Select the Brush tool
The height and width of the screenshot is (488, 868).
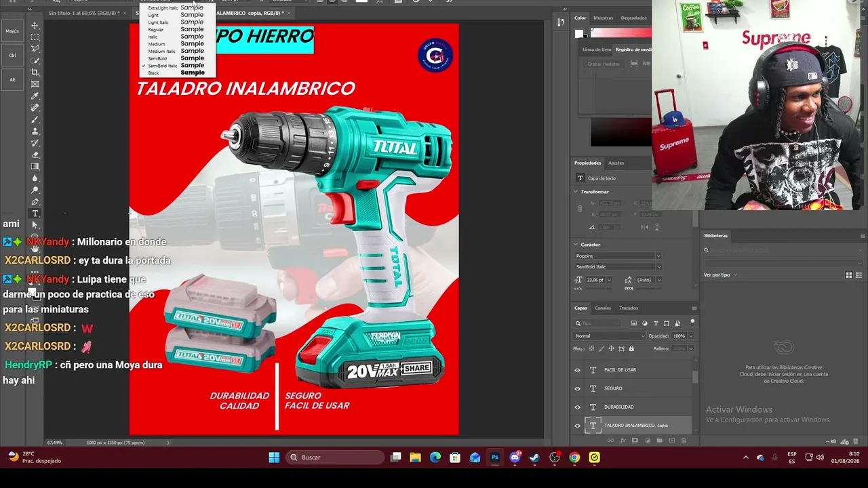(35, 119)
